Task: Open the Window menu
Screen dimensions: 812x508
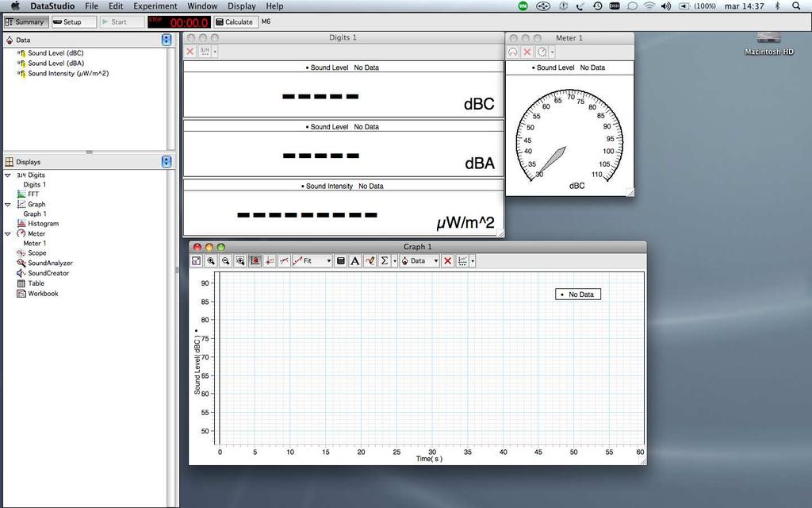Action: pos(202,6)
